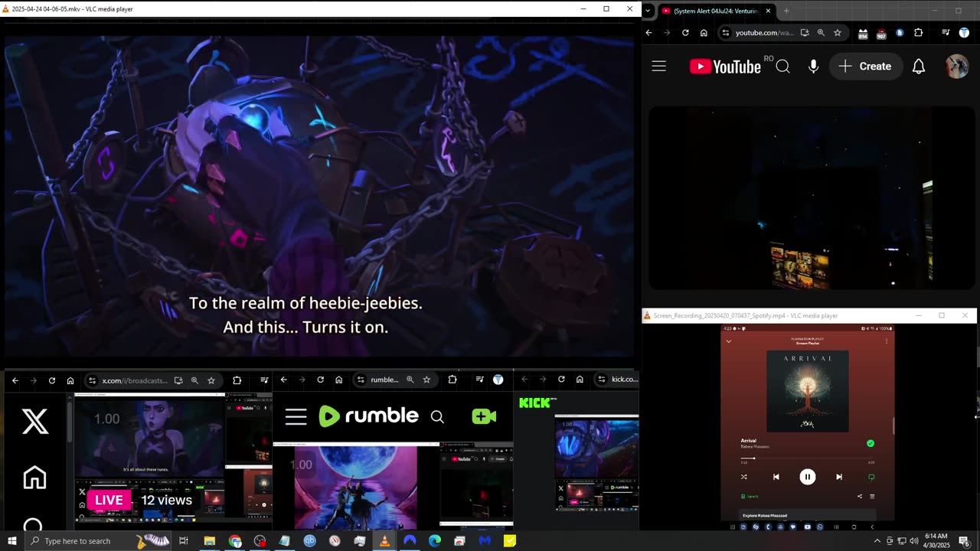Screen dimensions: 980x551
Task: Reload the x.com broadcast page
Action: click(52, 380)
